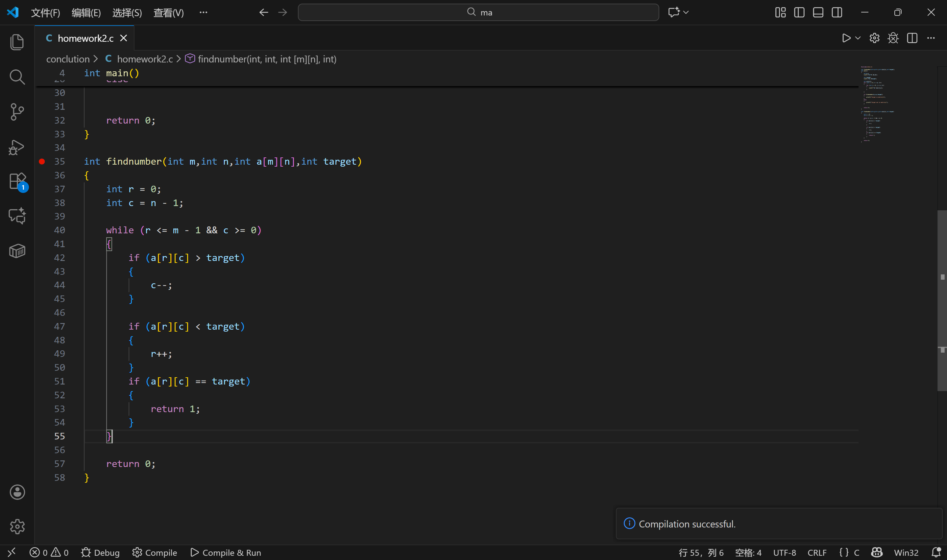This screenshot has height=560, width=947.
Task: Open the Copilot chat dropdown chevron
Action: click(x=686, y=12)
